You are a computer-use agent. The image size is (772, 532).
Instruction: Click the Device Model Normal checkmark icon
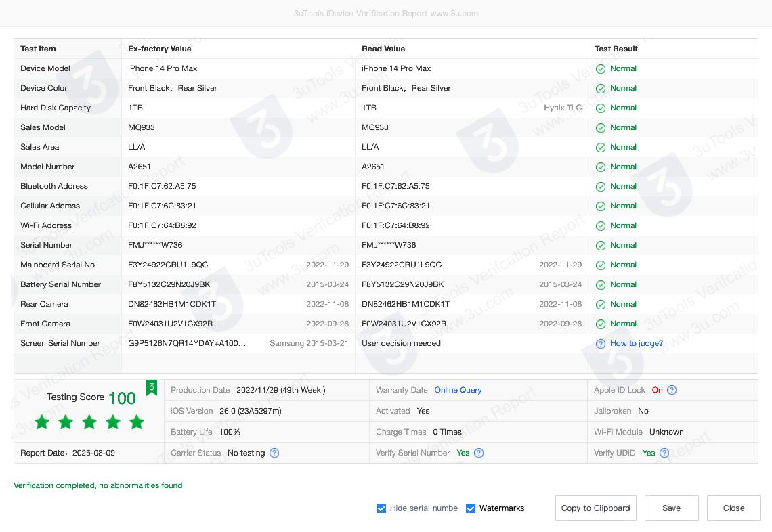tap(600, 69)
